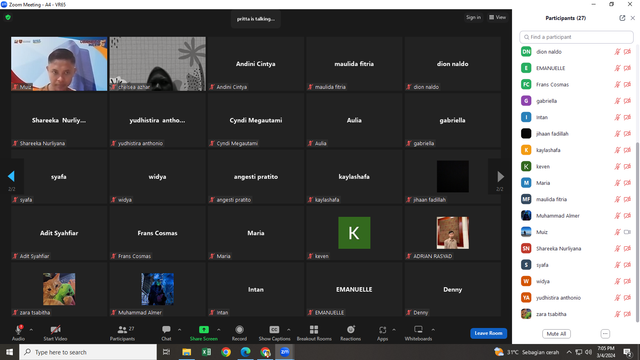The image size is (640, 360).
Task: Click the Zoom taskbar icon
Action: (285, 352)
